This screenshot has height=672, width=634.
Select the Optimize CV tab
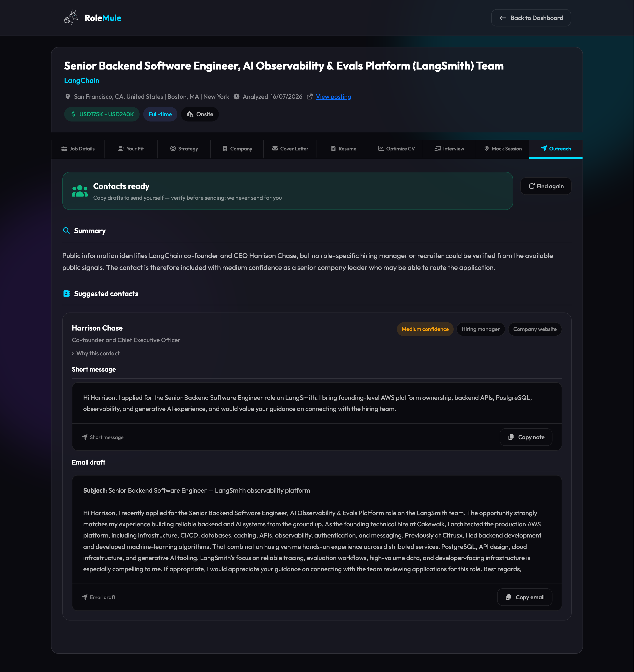click(x=396, y=149)
